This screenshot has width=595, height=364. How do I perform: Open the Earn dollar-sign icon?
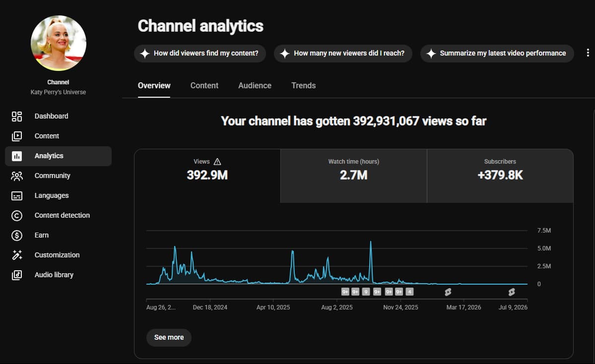17,236
